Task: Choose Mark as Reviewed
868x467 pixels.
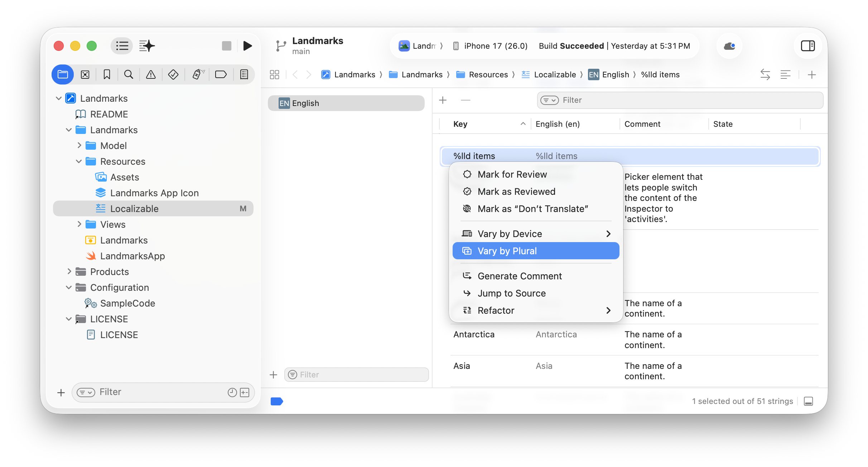Action: coord(516,192)
